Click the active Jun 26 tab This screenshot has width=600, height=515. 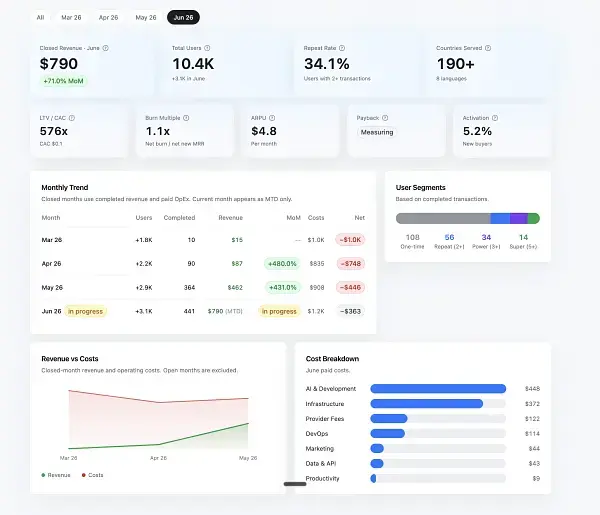[183, 18]
